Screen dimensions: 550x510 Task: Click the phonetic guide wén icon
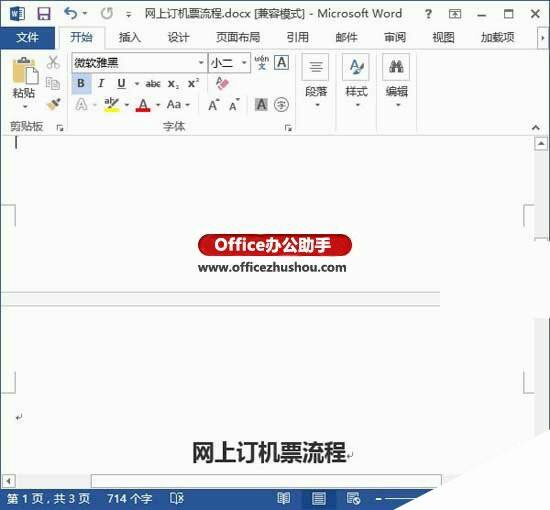click(262, 62)
